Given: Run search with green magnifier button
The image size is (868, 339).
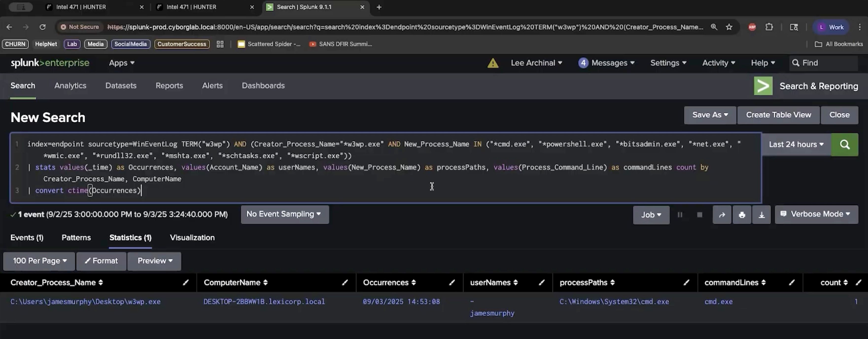Looking at the screenshot, I should pos(844,145).
